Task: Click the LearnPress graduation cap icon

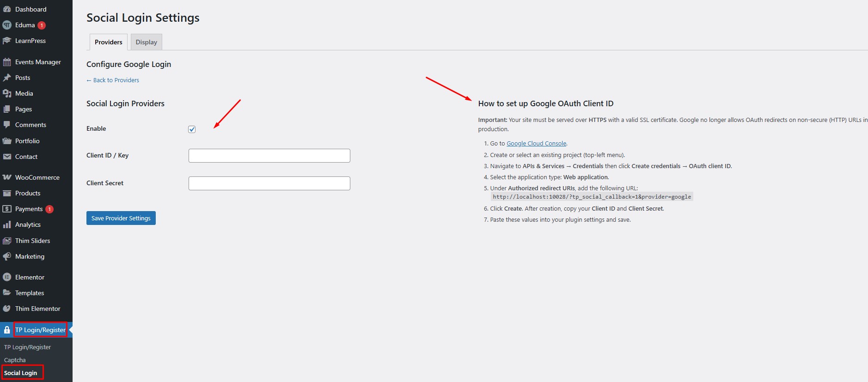Action: coord(7,41)
